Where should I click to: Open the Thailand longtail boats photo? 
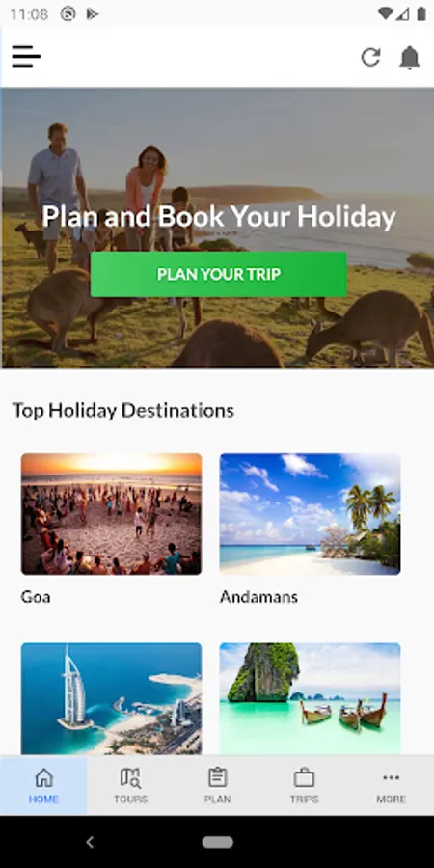(310, 698)
